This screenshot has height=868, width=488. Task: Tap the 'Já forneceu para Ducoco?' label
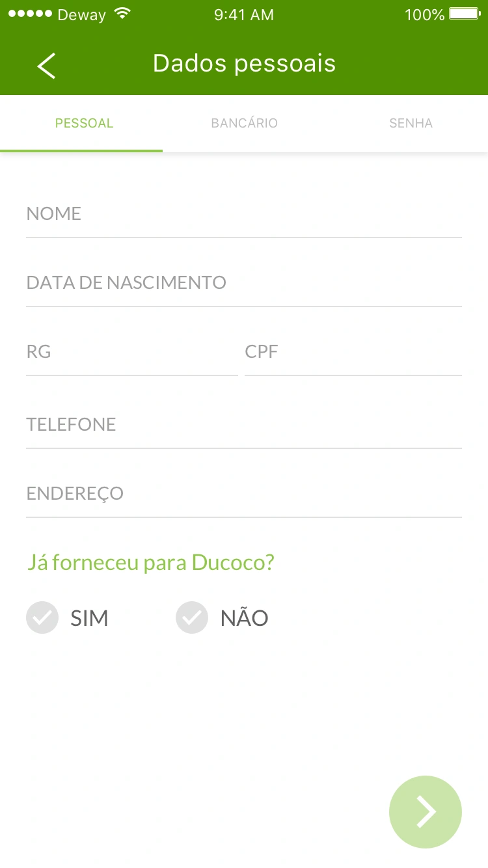[x=150, y=563]
